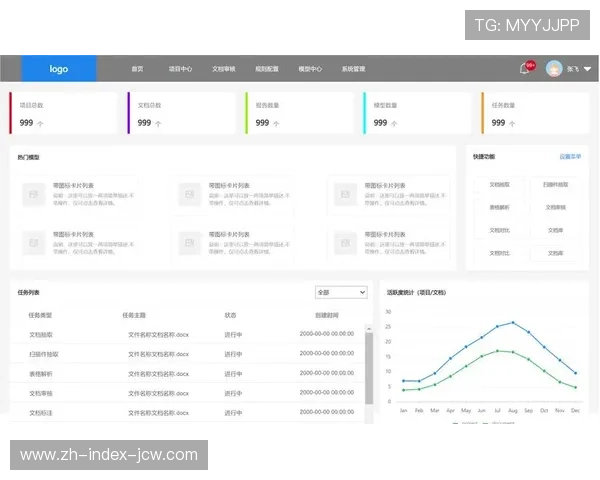600x480 pixels.
Task: Click the 扫描件抽取 quick function button
Action: pyautogui.click(x=555, y=185)
